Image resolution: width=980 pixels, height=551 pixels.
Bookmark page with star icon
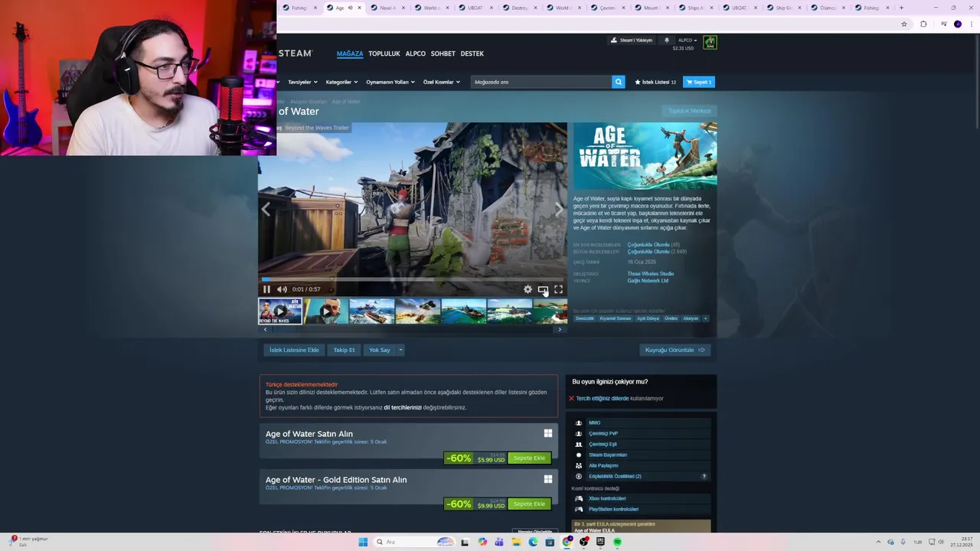coord(904,24)
